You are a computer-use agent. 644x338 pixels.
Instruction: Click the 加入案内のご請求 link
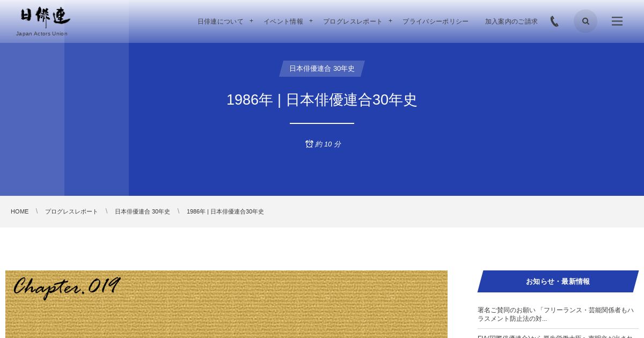[511, 21]
